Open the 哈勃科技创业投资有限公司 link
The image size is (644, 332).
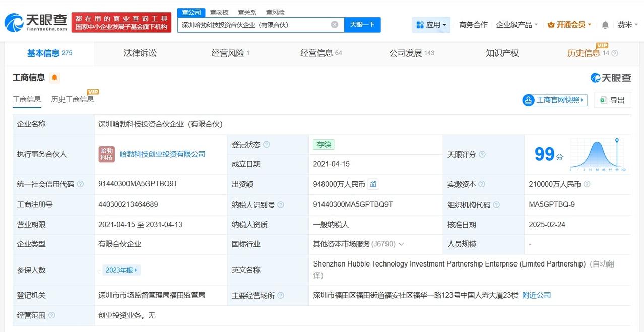pos(163,154)
